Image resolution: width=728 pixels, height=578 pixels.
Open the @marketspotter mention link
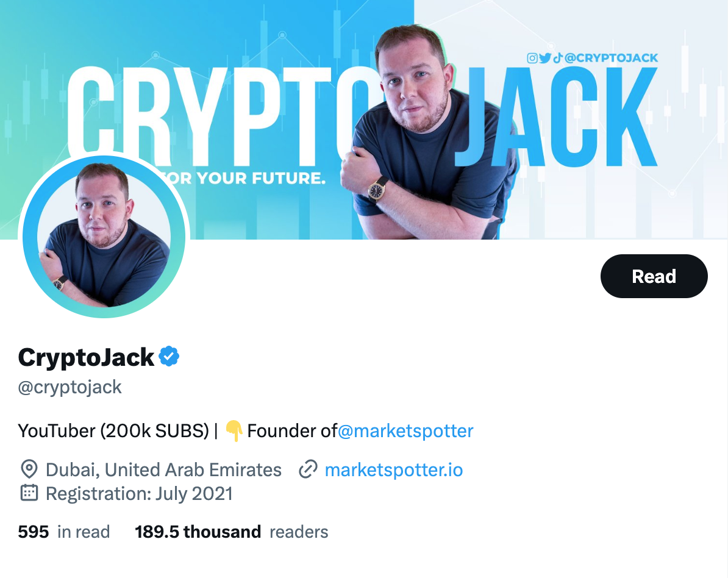tap(405, 431)
